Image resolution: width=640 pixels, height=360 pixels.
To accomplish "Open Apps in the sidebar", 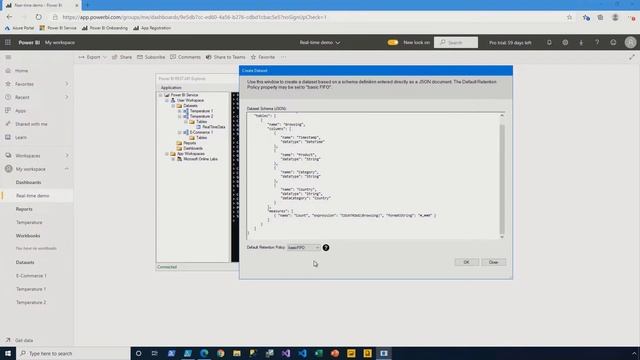I will tap(20, 111).
